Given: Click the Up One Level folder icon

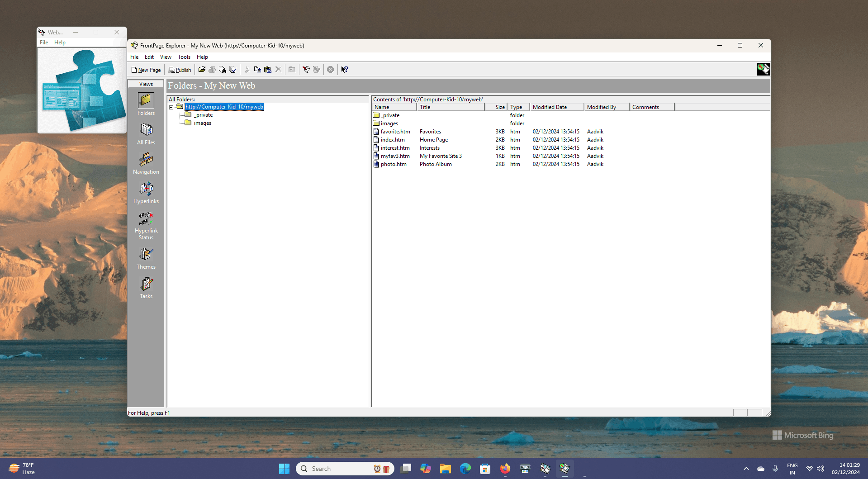Looking at the screenshot, I should click(x=292, y=70).
